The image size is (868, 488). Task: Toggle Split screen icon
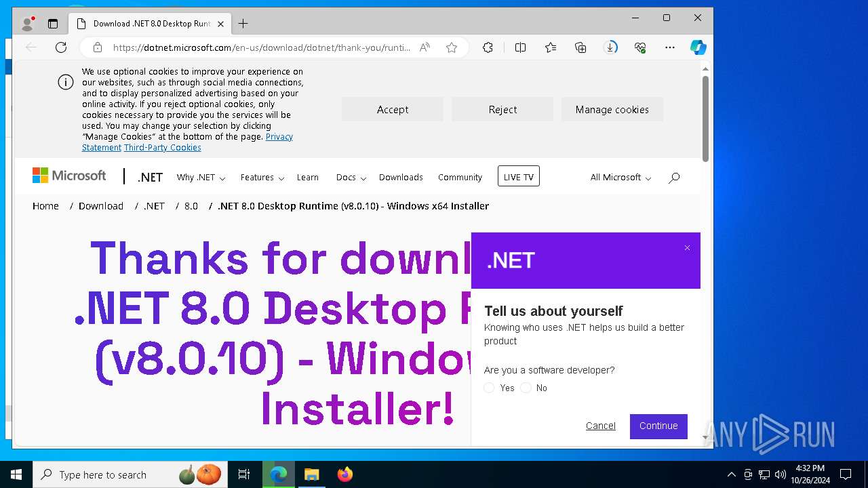(520, 47)
